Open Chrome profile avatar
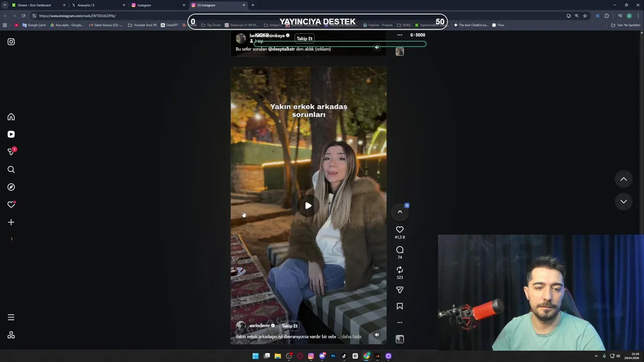The width and height of the screenshot is (644, 362). [629, 16]
